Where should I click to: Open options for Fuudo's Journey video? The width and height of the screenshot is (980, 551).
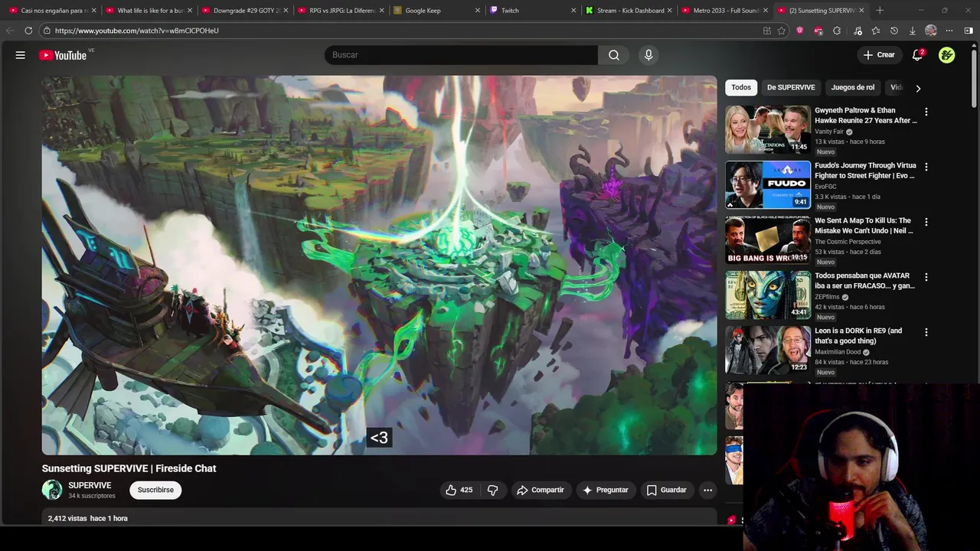click(926, 167)
